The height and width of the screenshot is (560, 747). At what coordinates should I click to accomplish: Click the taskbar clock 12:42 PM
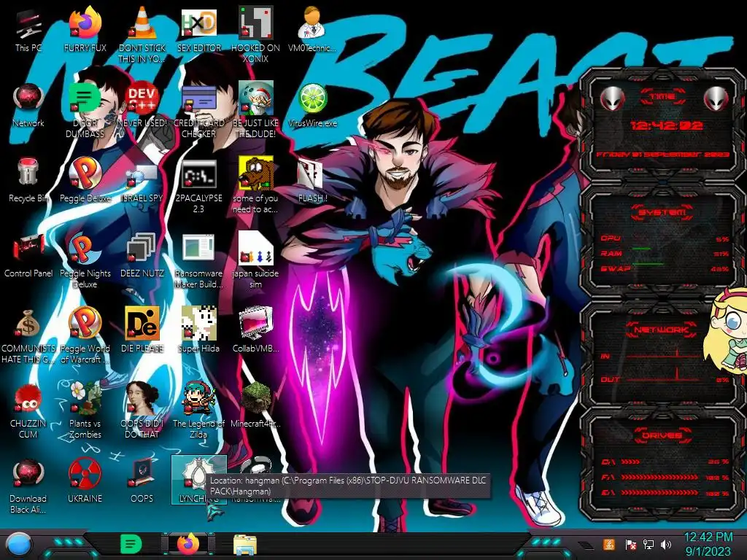coord(708,537)
